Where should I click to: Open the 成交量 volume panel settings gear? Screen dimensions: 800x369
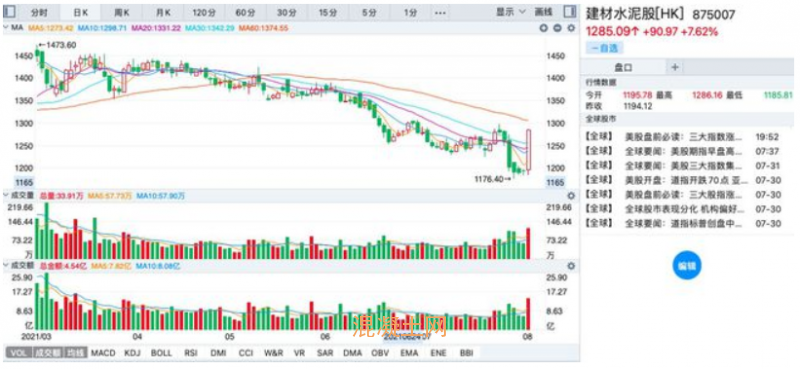(x=571, y=195)
